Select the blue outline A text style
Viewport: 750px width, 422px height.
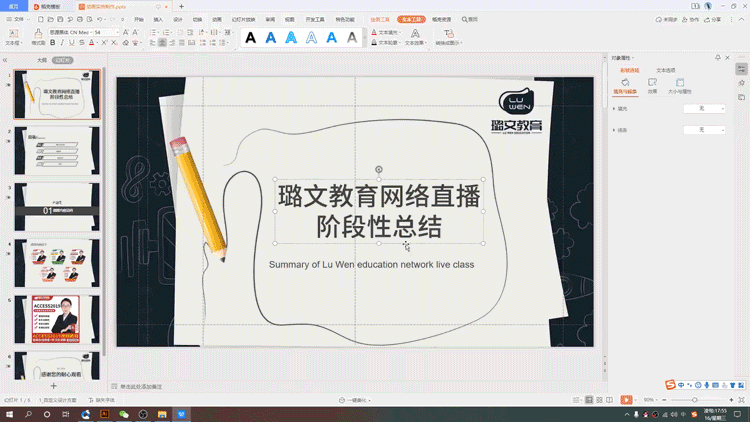coord(311,38)
